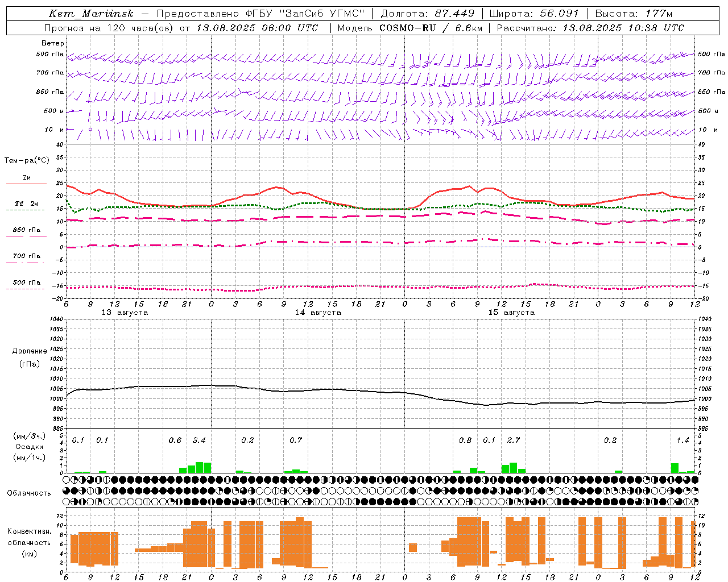Click the 3.4 precipitation total
The width and height of the screenshot is (728, 582).
[199, 440]
